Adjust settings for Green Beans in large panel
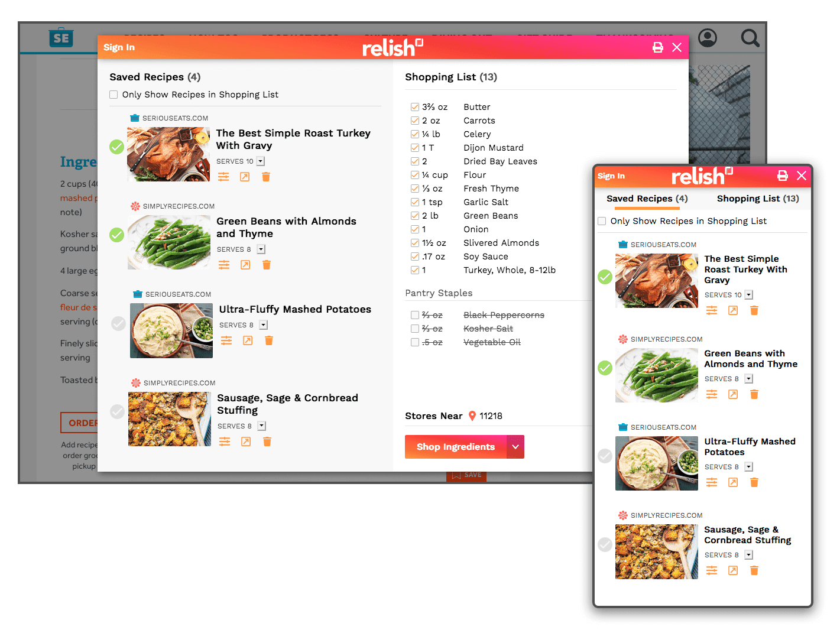The image size is (840, 633). pos(224,265)
